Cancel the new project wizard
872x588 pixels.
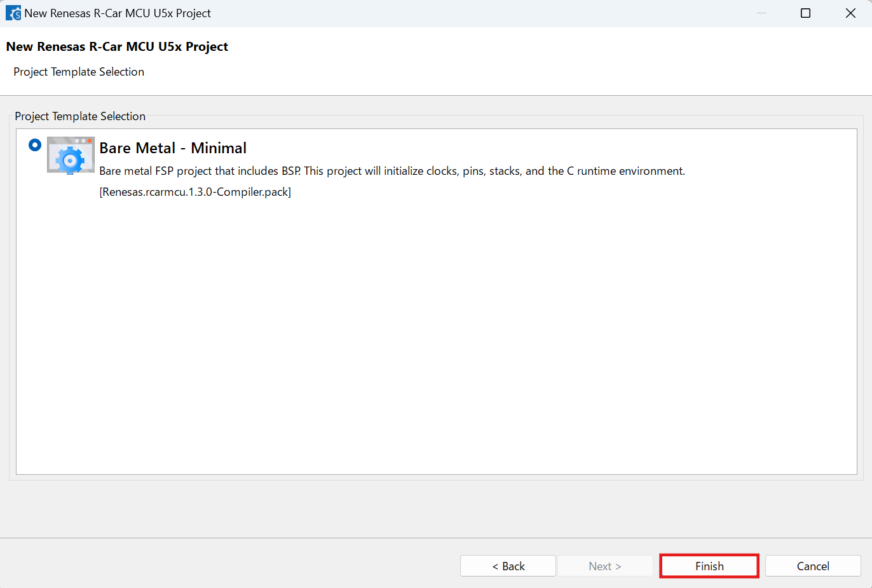tap(813, 566)
